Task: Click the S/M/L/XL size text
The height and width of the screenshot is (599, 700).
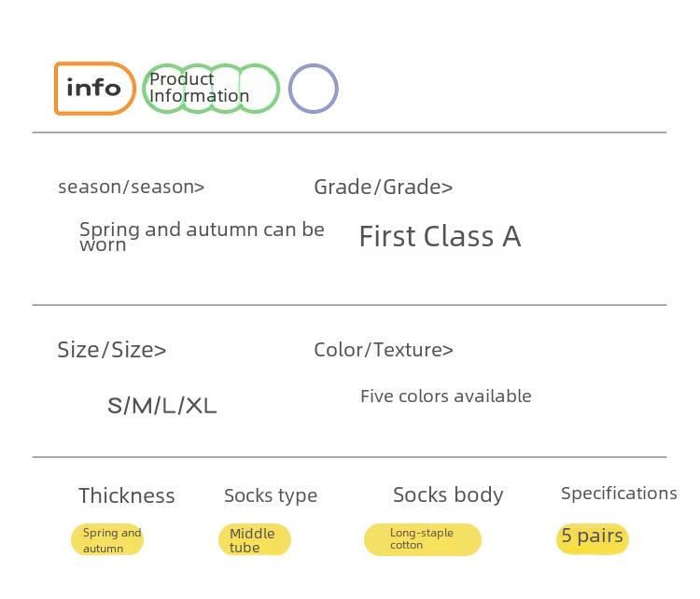Action: pos(162,406)
